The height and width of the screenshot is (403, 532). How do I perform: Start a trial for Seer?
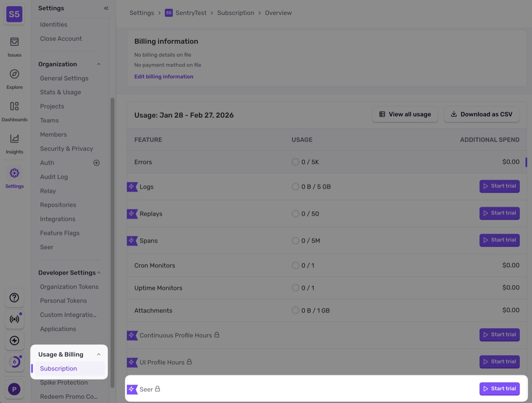click(x=499, y=388)
